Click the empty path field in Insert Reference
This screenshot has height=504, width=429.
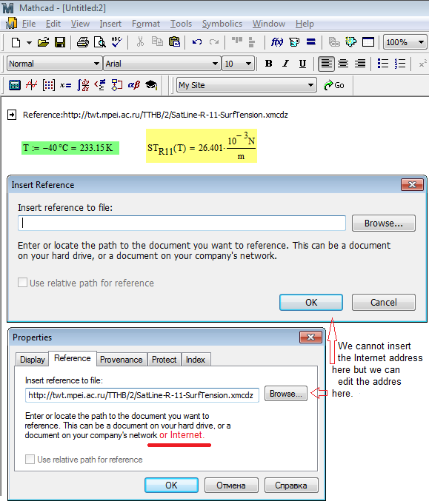tap(182, 223)
